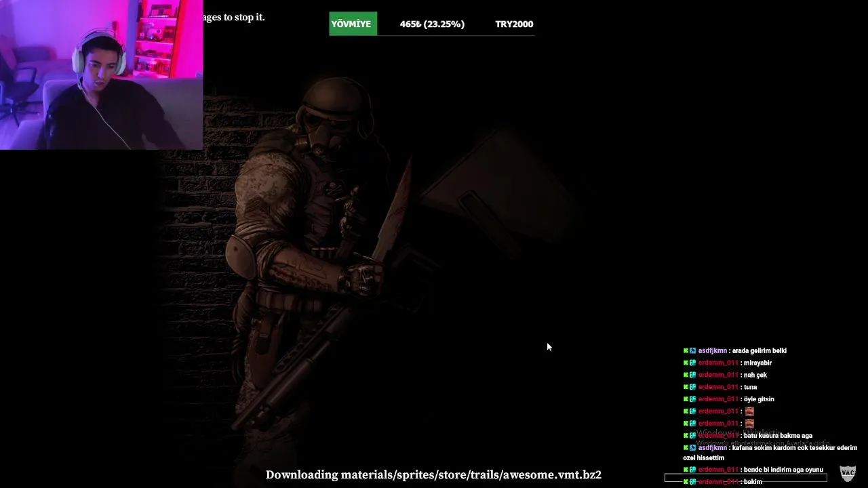Click the streamer webcam overlay
This screenshot has width=868, height=488.
click(x=101, y=75)
